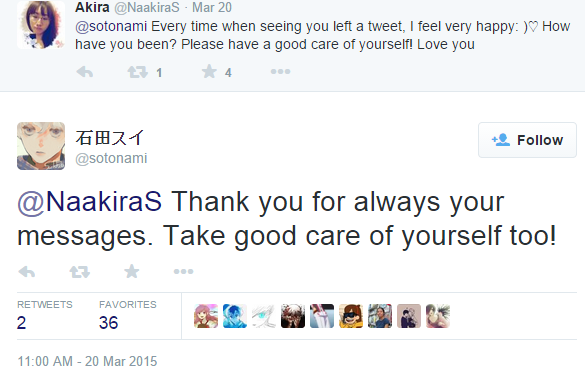Open the Mar 20 date on Akira's tweet
585x375 pixels.
[212, 7]
